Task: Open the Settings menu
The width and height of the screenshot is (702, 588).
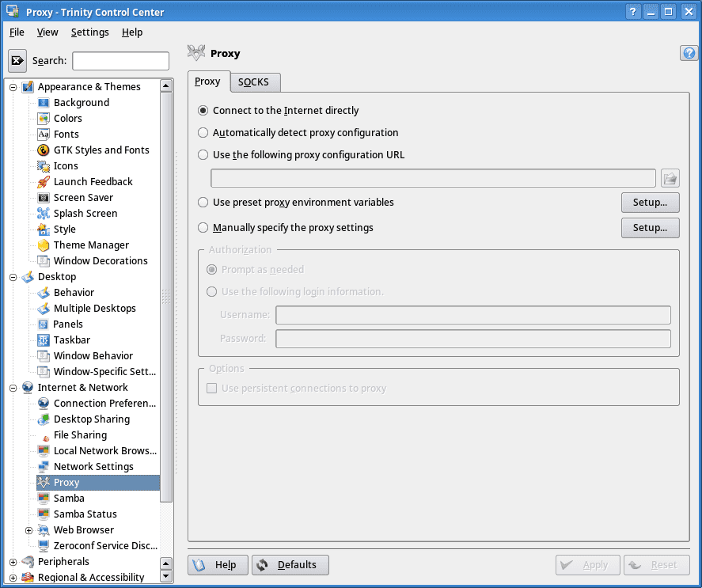Action: (90, 32)
